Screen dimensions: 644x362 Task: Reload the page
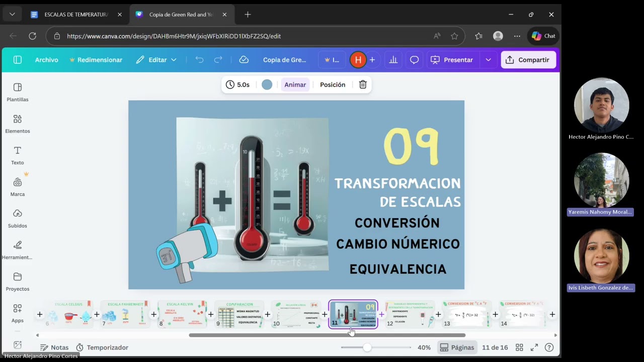[x=32, y=36]
